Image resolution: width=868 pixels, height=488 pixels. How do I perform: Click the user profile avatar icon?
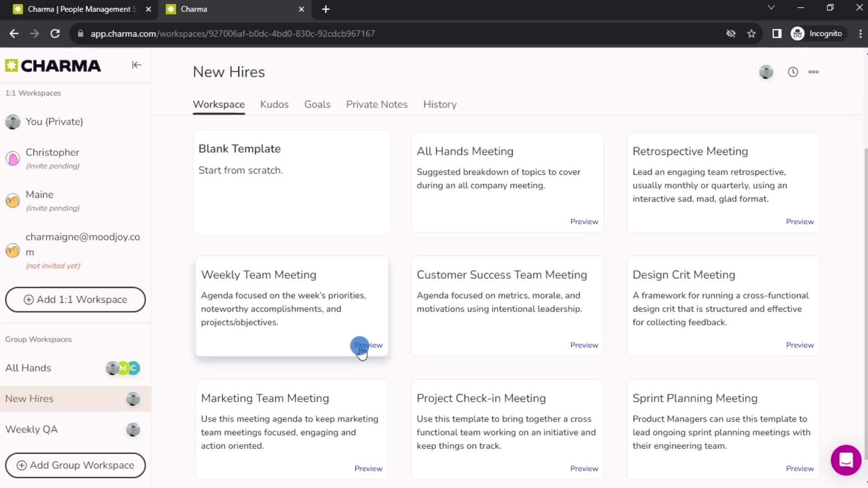768,71
